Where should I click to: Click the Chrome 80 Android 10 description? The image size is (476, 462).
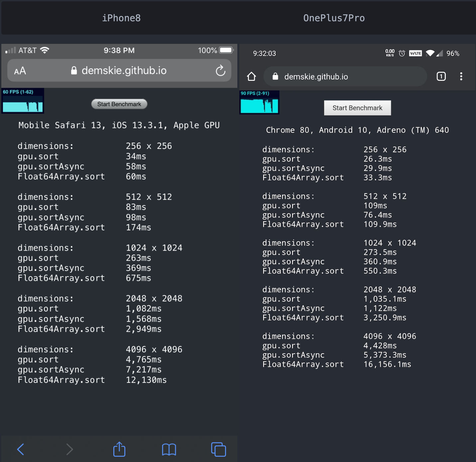357,130
